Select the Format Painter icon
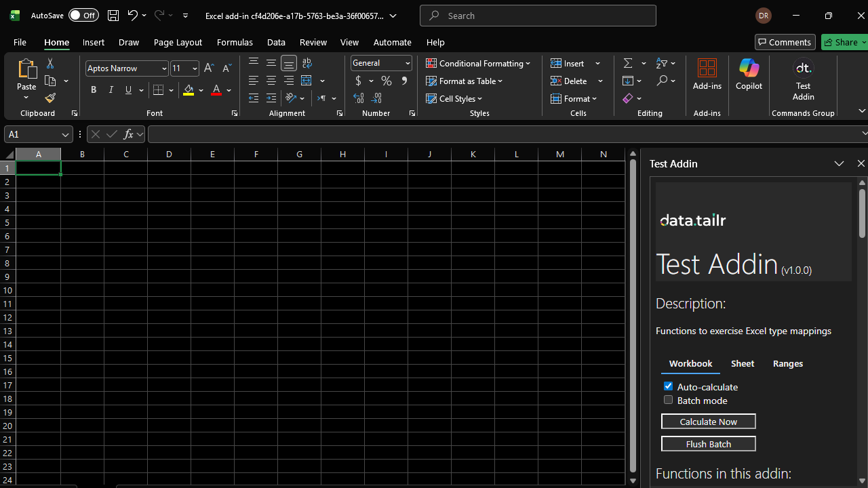Screen dimensions: 868x488 tap(50, 98)
